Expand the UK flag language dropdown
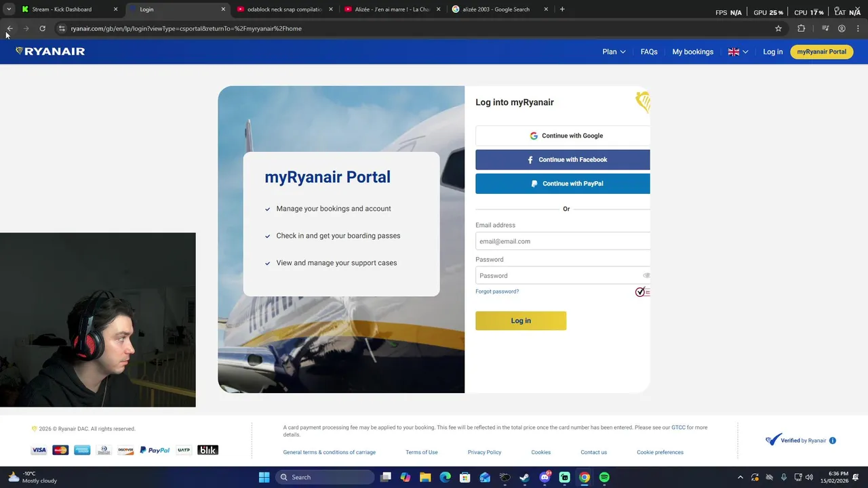 click(x=738, y=52)
